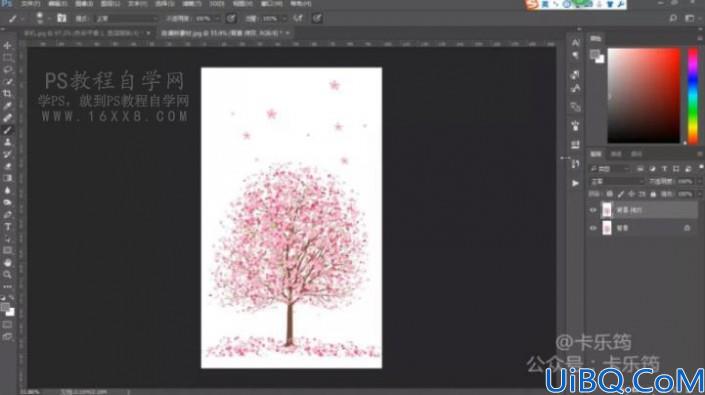Open the flow slider arrow
Viewport: 705px width, 395px height.
click(284, 19)
